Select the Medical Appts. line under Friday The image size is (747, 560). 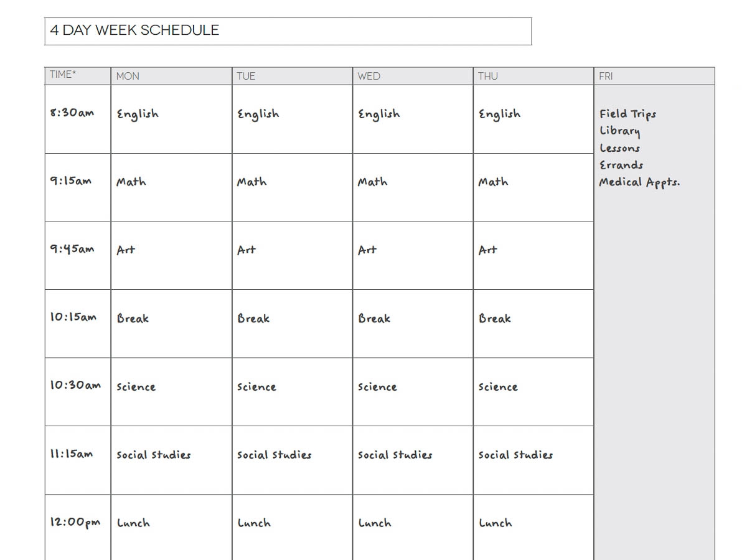[639, 182]
